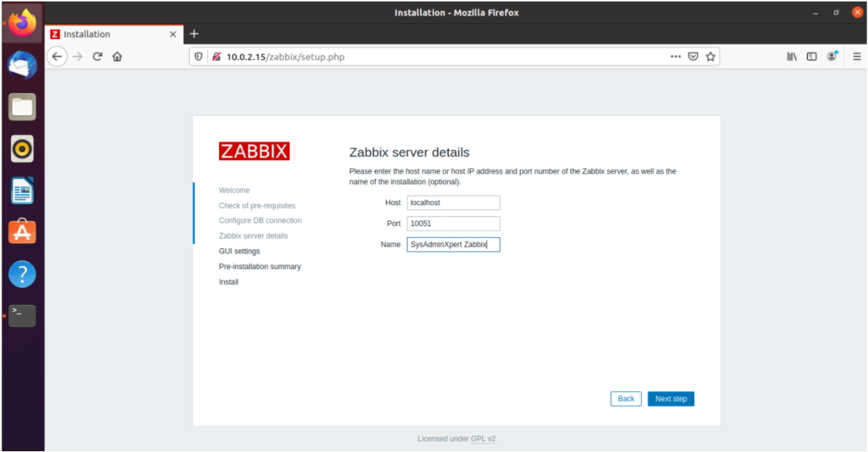Click the Back button in the wizard

tap(625, 398)
